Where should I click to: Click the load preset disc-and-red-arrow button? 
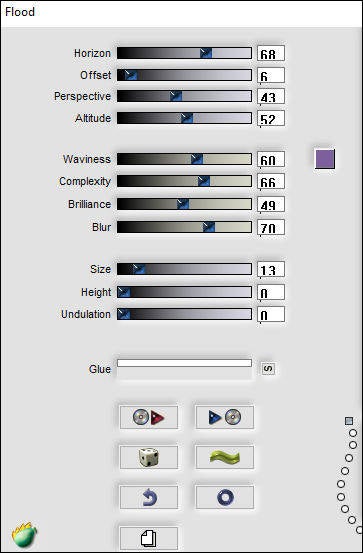click(149, 418)
